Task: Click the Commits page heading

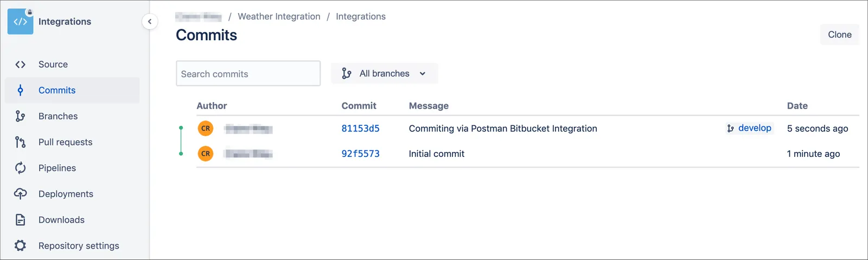Action: pyautogui.click(x=206, y=35)
